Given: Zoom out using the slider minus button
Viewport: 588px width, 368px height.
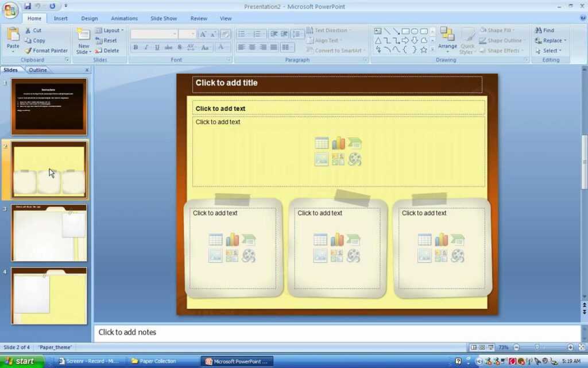Looking at the screenshot, I should coord(516,347).
